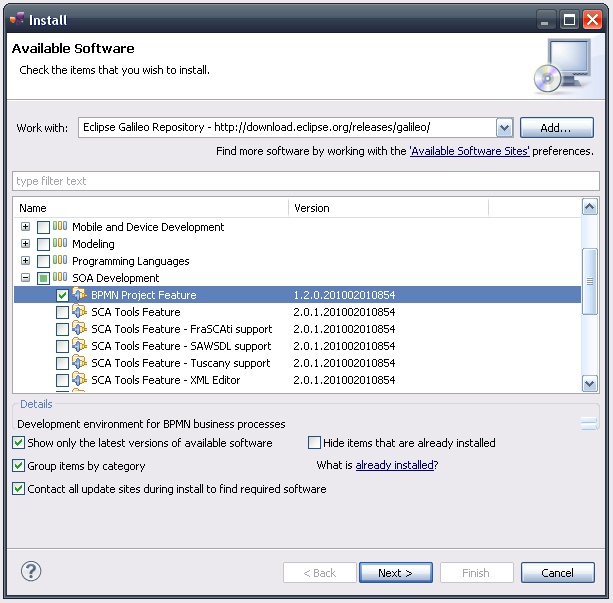The width and height of the screenshot is (613, 603).
Task: Enable Hide items that are already installed
Action: pyautogui.click(x=315, y=443)
